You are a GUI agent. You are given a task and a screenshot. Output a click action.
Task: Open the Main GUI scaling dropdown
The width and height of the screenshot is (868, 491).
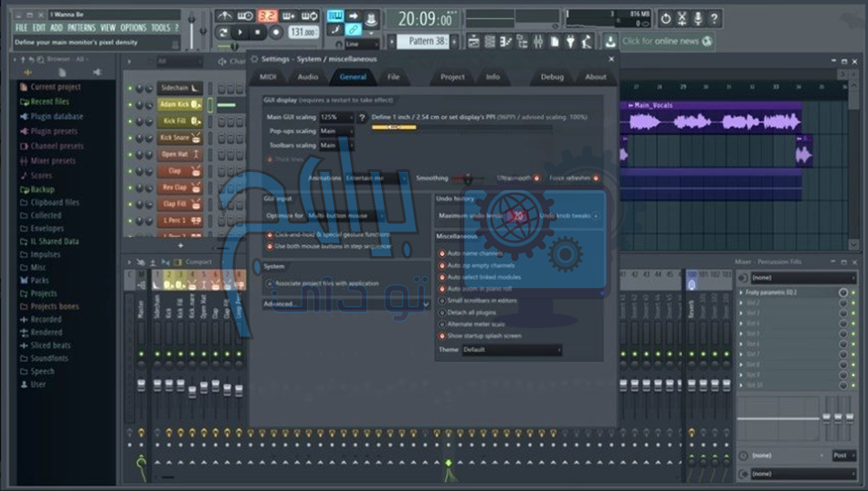[x=335, y=118]
